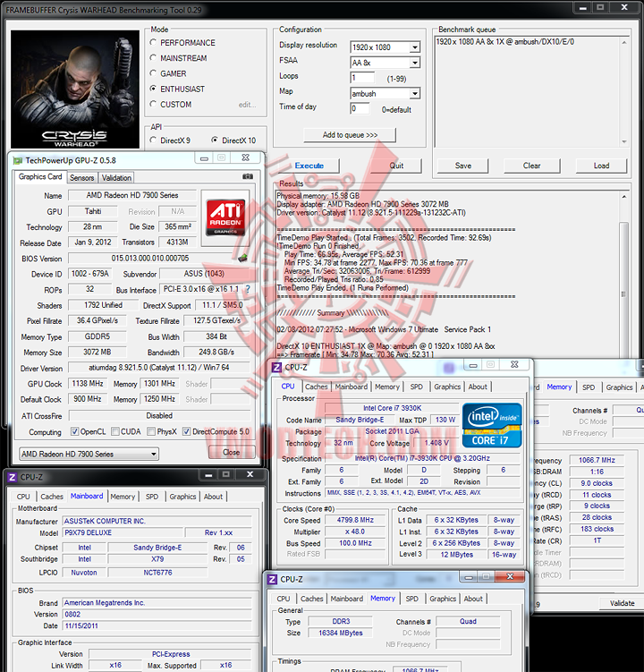This screenshot has width=644, height=672.
Task: Click the Intel Core i7 3930K name field
Action: [x=392, y=408]
